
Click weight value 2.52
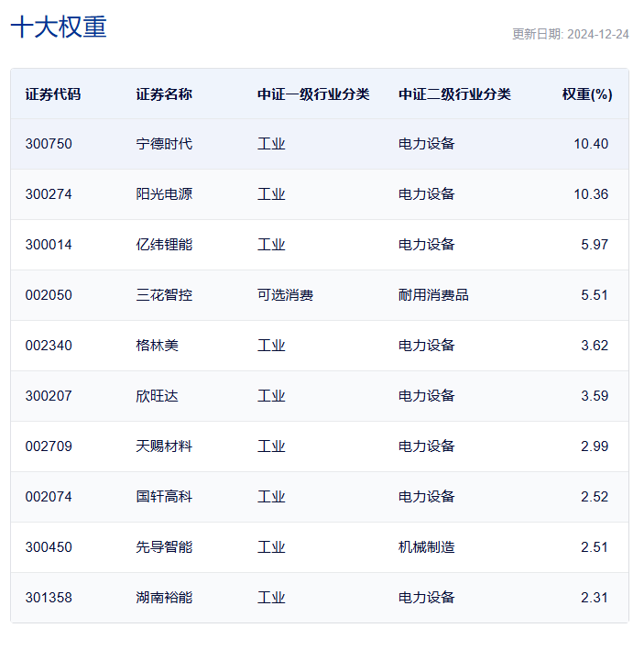[x=595, y=497]
